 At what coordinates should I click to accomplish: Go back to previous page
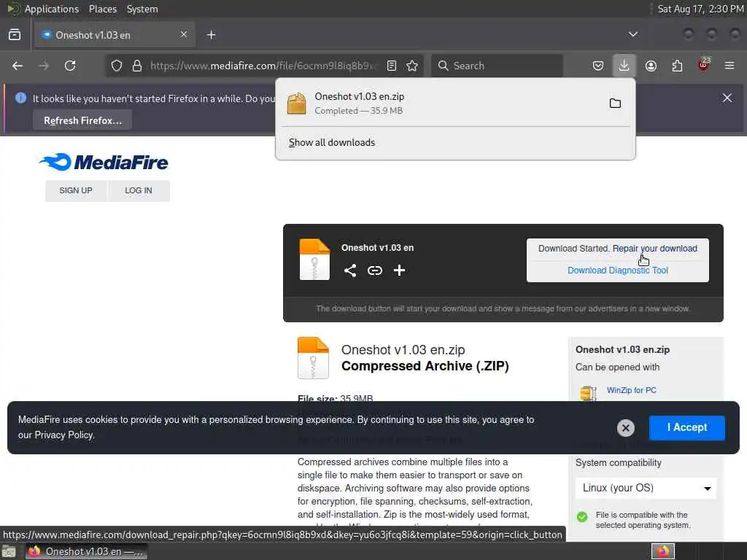click(18, 66)
